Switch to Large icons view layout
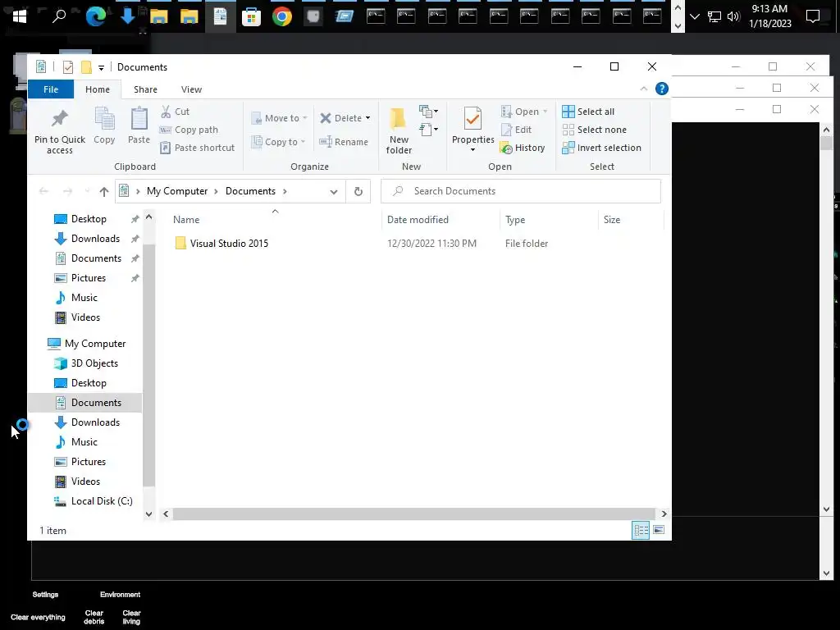Viewport: 840px width, 630px height. click(x=659, y=531)
